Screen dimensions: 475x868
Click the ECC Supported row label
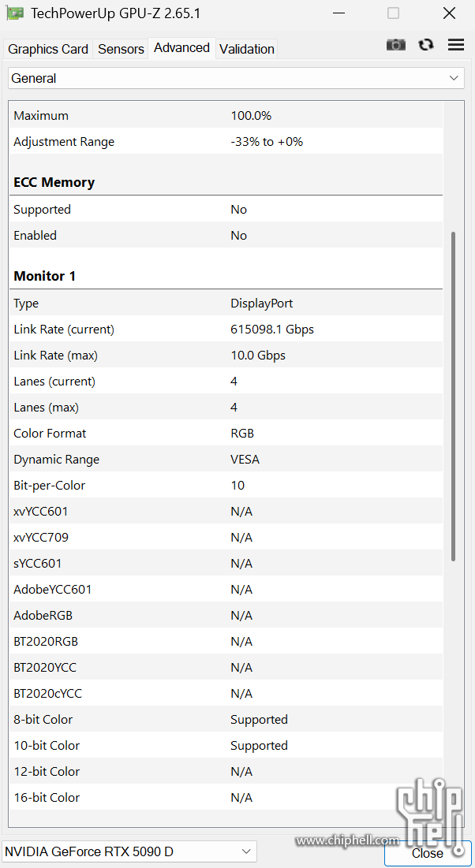pos(42,209)
